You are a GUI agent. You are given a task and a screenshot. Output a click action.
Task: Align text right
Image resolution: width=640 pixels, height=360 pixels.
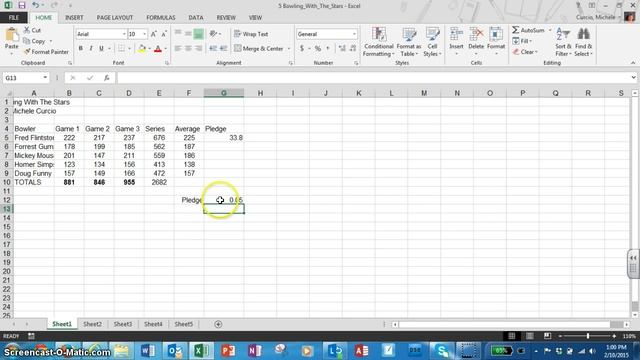coord(198,49)
